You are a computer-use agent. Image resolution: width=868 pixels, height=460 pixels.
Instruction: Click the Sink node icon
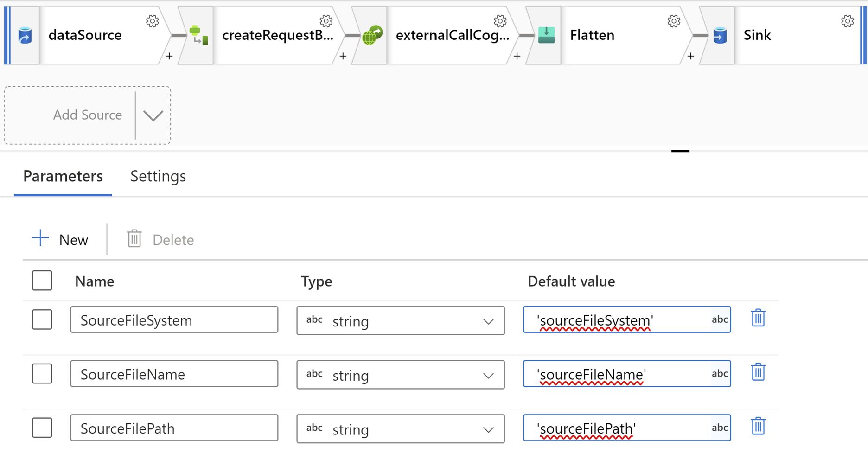click(720, 35)
